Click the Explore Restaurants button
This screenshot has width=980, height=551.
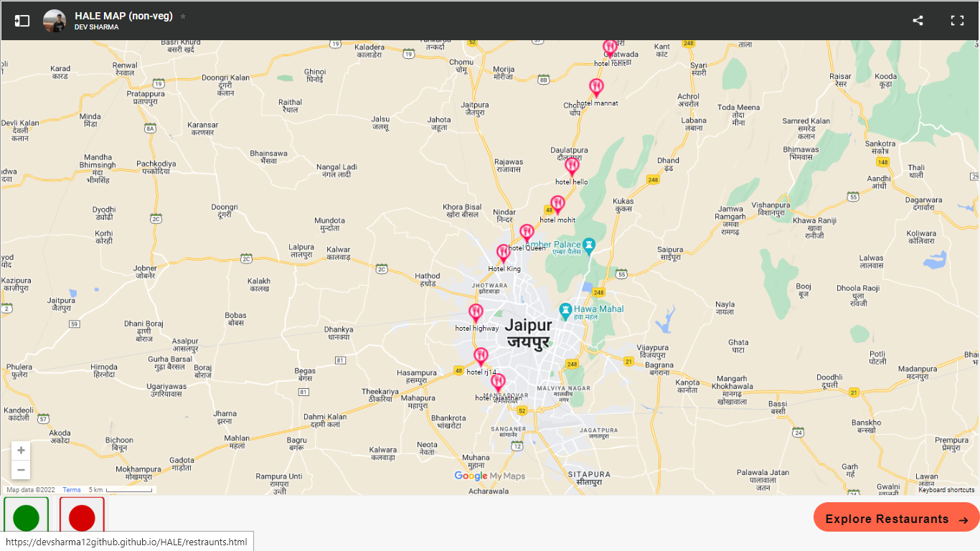coord(897,519)
